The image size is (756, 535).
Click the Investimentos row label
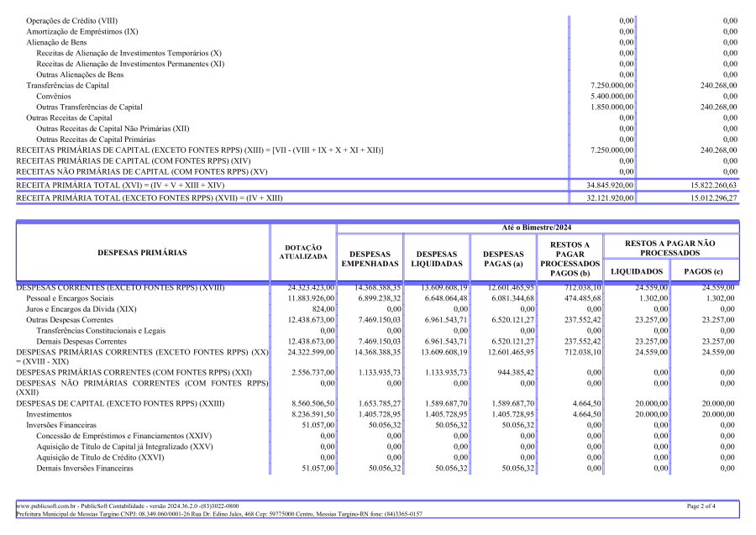point(49,414)
